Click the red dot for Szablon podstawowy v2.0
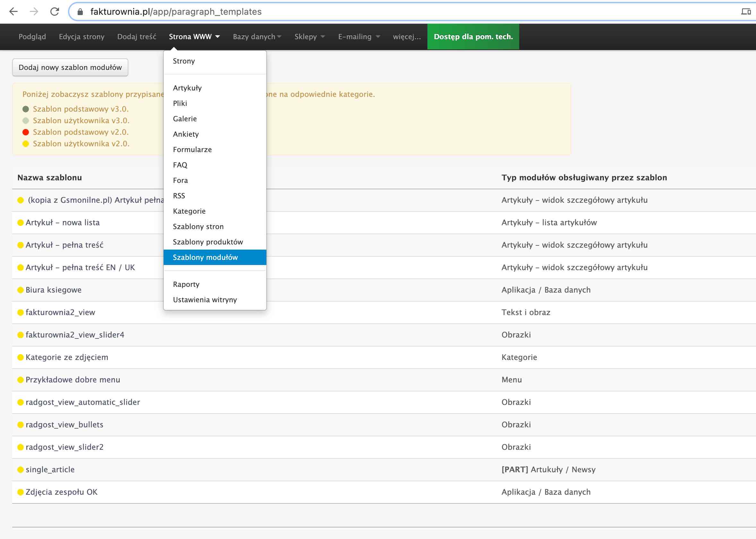This screenshot has height=539, width=756. [x=25, y=132]
